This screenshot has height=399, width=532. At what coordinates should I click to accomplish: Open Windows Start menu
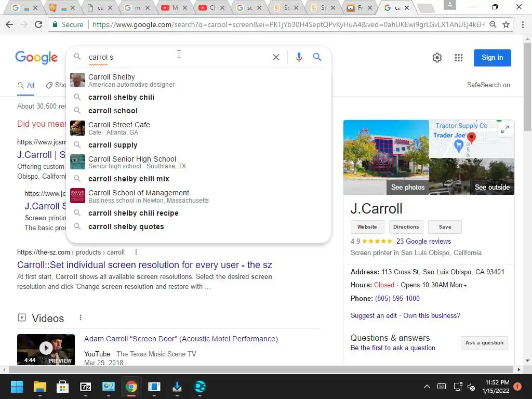[x=17, y=387]
